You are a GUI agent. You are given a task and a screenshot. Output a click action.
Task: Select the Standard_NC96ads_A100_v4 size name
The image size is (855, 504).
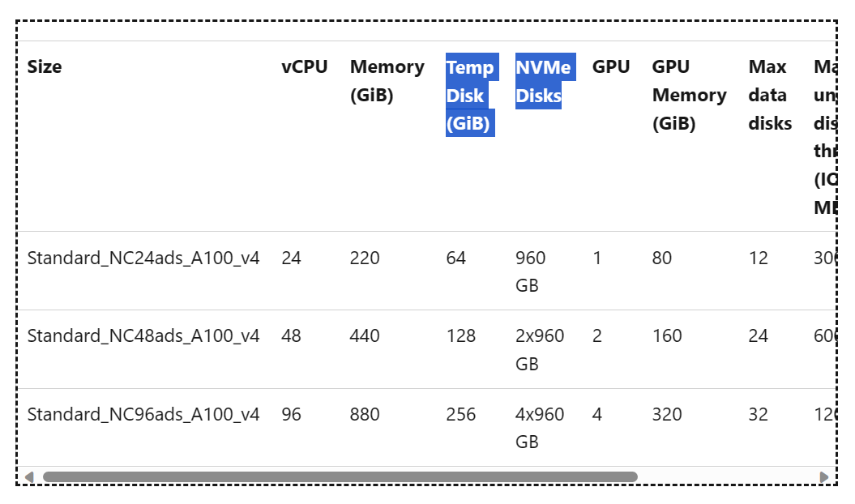coord(143,414)
